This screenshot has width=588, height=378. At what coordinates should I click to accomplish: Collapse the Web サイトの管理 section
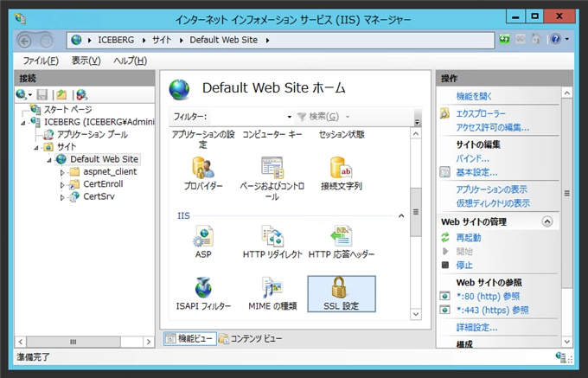(547, 221)
